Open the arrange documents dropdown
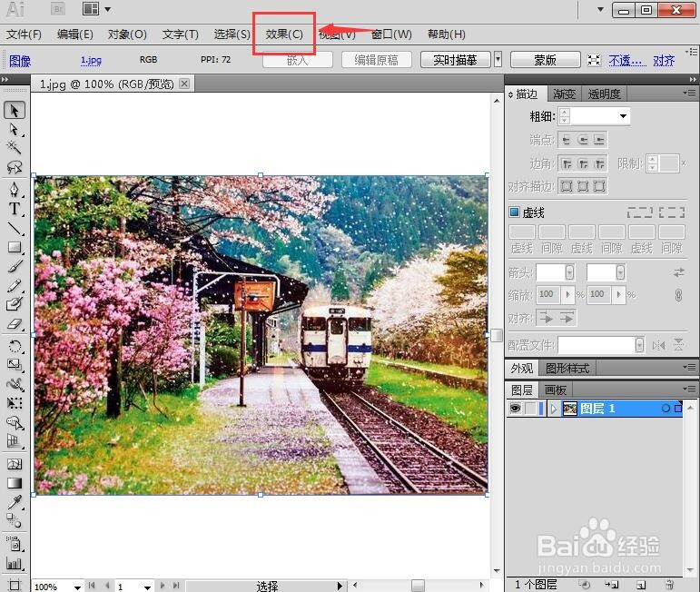This screenshot has width=700, height=592. 97,9
